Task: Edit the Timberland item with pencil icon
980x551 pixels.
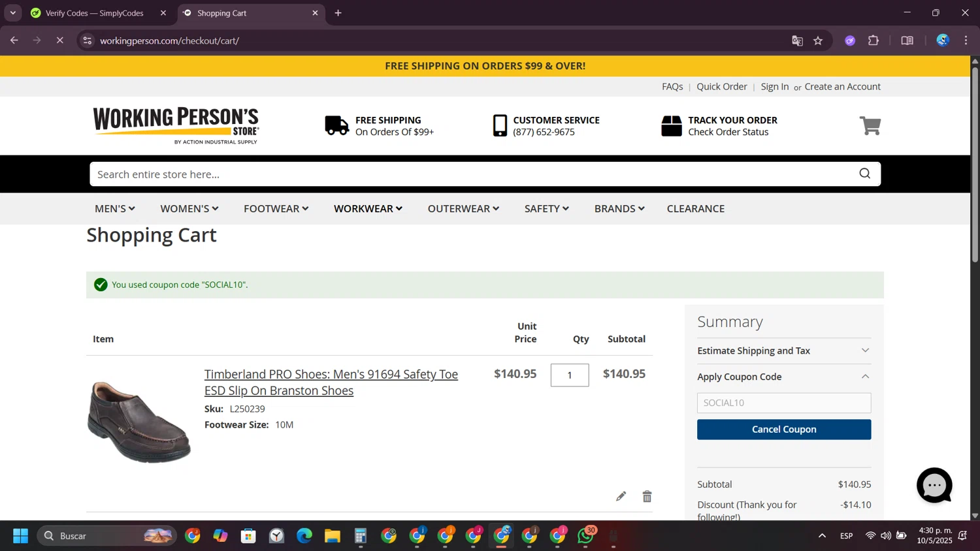Action: point(621,496)
